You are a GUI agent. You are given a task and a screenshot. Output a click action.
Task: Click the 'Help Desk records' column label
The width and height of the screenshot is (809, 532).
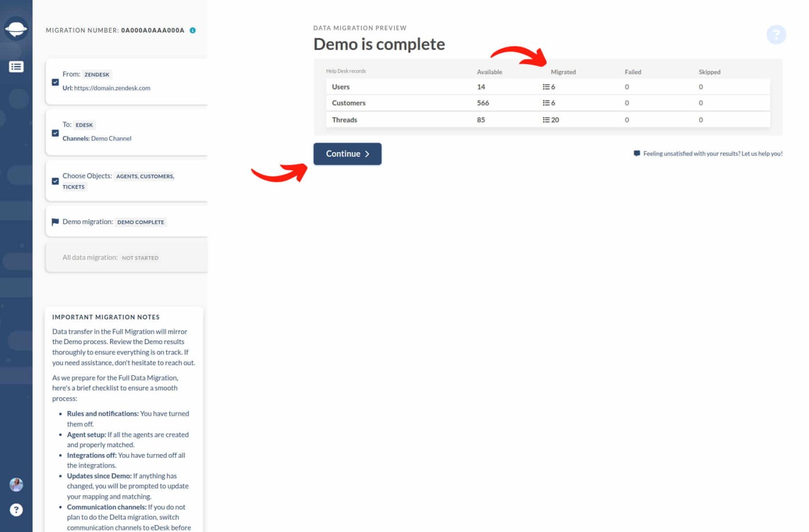[346, 71]
